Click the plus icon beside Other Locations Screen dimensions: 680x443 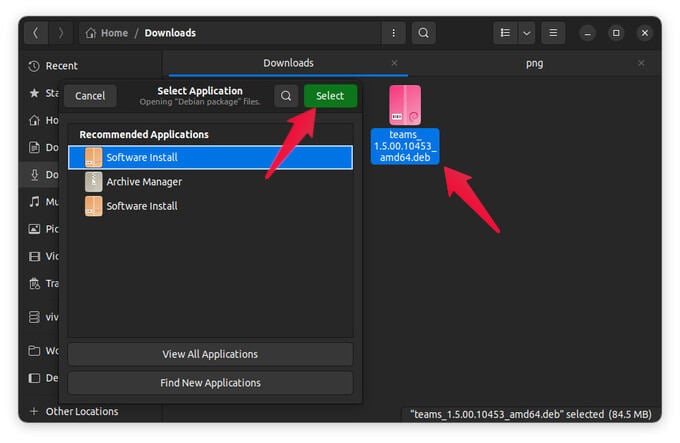tap(34, 411)
